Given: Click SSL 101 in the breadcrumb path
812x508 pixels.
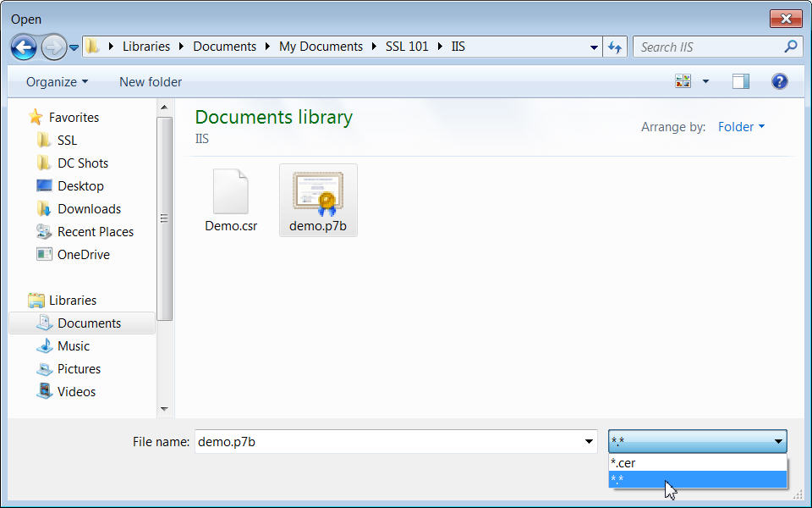Looking at the screenshot, I should 407,47.
